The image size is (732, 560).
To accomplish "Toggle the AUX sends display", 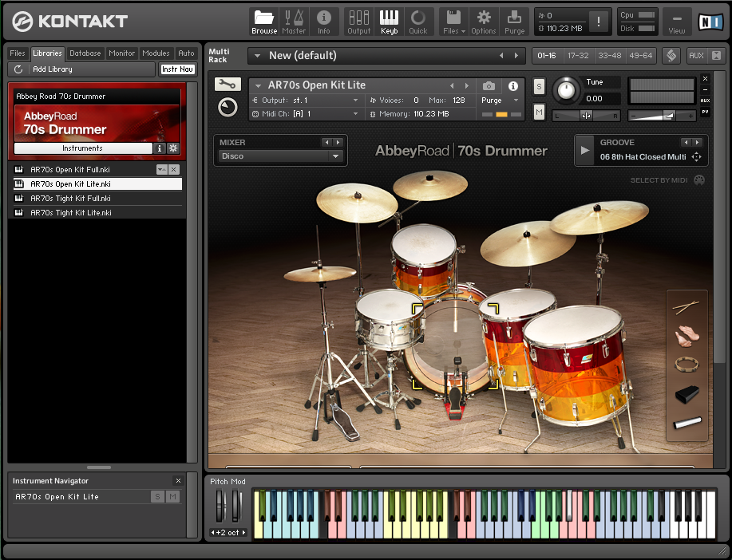I will click(x=696, y=56).
